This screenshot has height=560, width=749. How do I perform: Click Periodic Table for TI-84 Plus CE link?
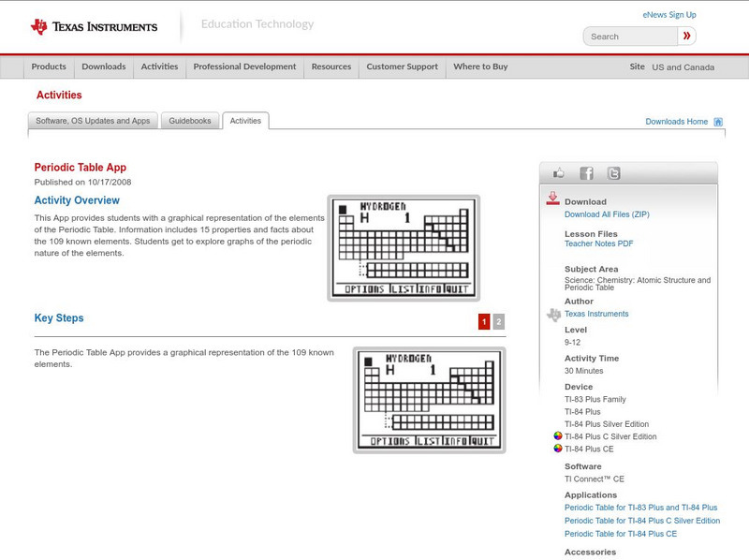(x=619, y=533)
